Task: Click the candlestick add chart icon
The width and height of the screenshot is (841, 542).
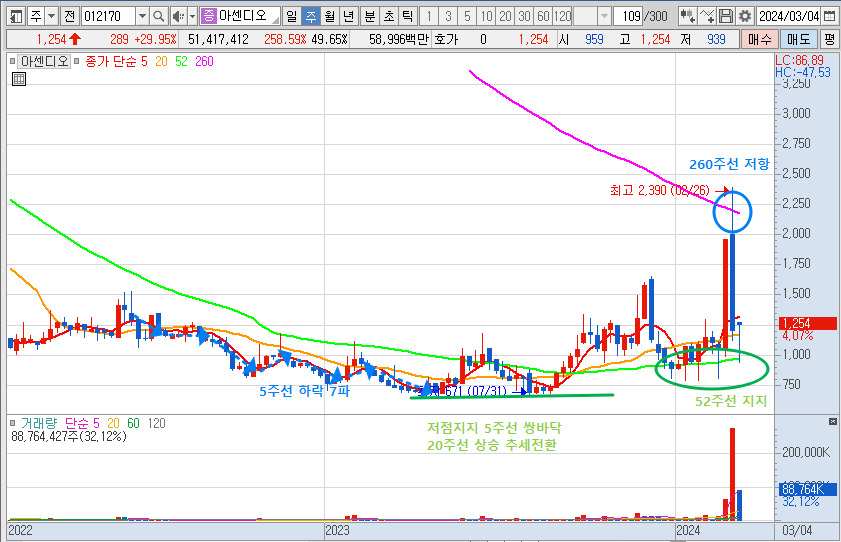Action: coord(687,16)
